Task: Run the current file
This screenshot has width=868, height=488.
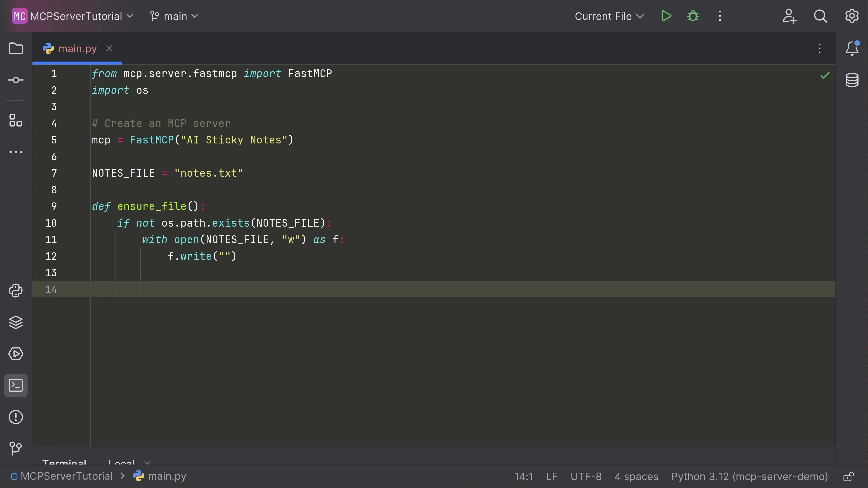Action: coord(666,16)
